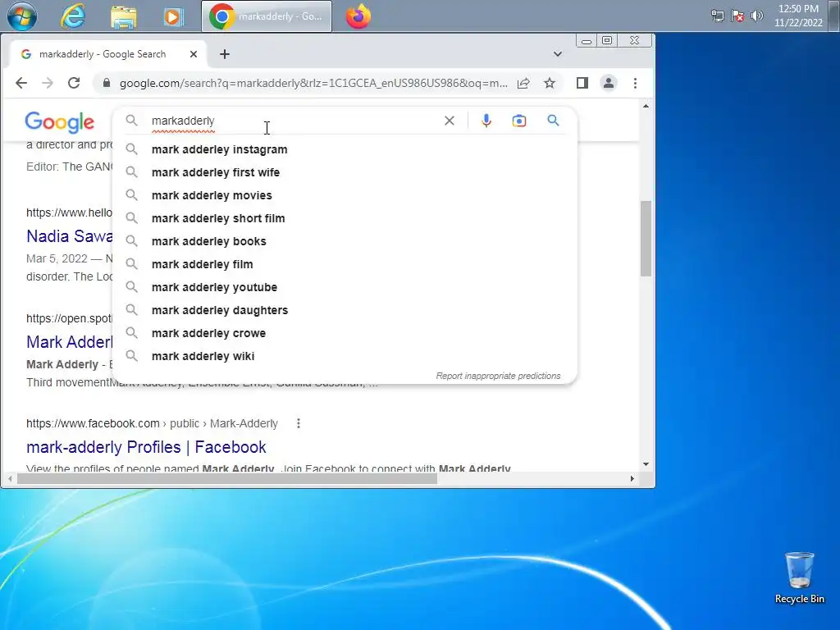Image resolution: width=840 pixels, height=630 pixels.
Task: Choose suggestion mark adderley short film
Action: coord(345,218)
